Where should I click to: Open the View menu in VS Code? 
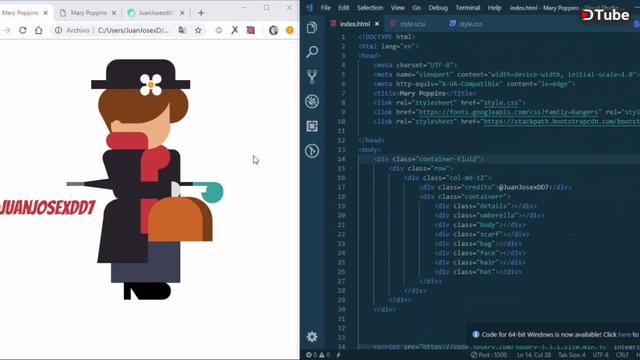[397, 8]
